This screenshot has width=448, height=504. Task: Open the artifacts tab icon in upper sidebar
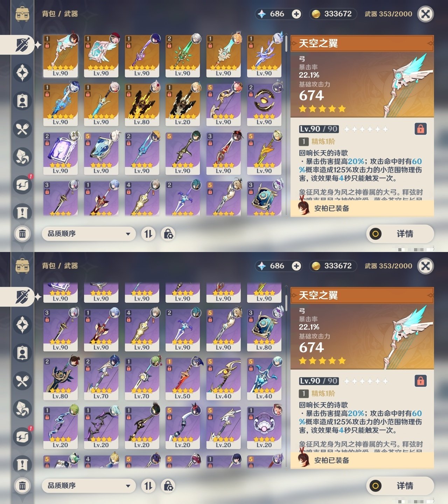pyautogui.click(x=22, y=73)
